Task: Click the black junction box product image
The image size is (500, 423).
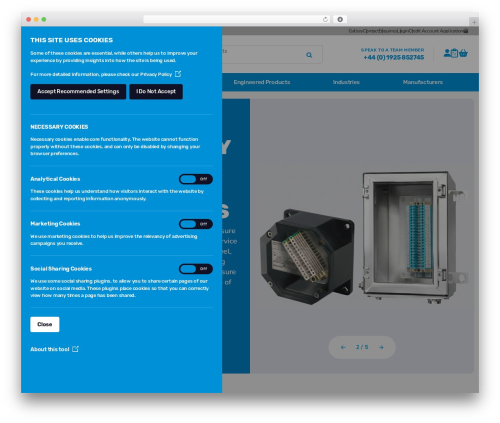Action: (307, 257)
